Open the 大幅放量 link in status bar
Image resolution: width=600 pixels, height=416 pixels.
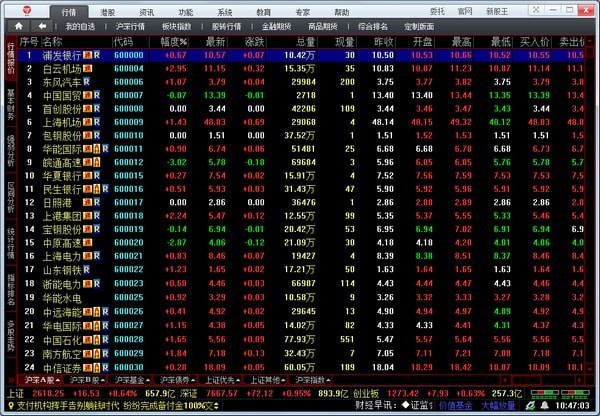[498, 405]
